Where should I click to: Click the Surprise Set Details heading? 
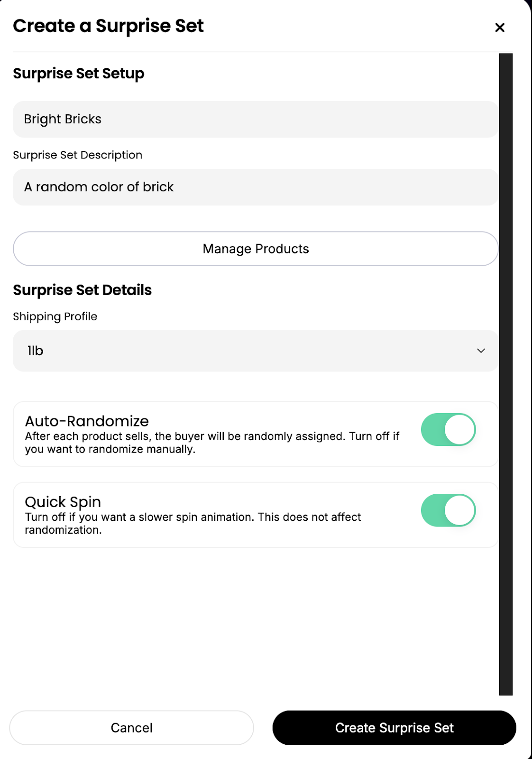pyautogui.click(x=82, y=290)
